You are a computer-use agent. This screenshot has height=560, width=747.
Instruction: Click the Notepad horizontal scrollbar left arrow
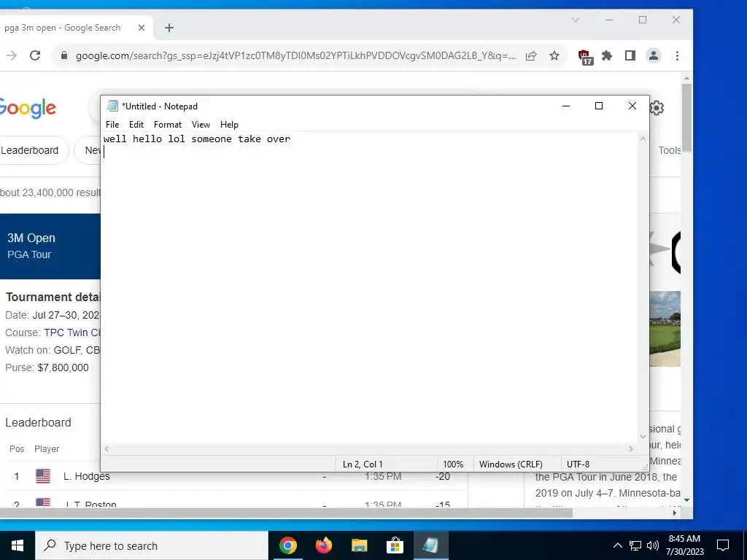[x=107, y=449]
